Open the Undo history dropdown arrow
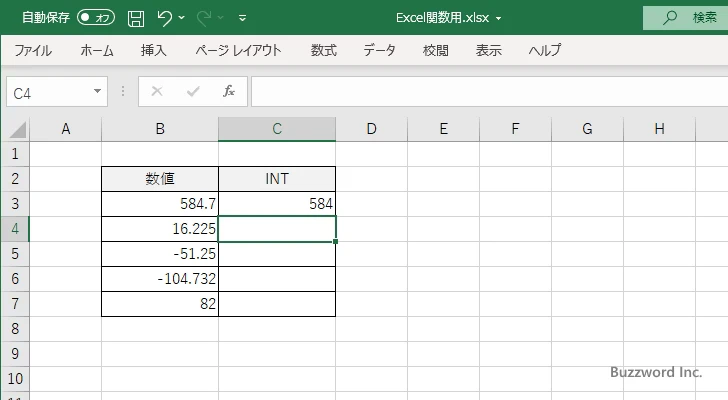This screenshot has width=728, height=400. click(184, 17)
